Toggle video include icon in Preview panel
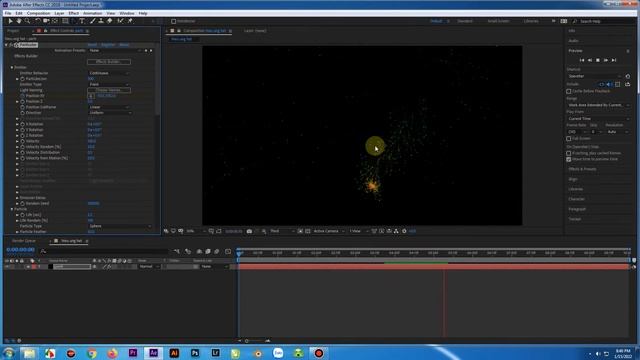Viewport: 640px width, 360px height. (x=601, y=84)
